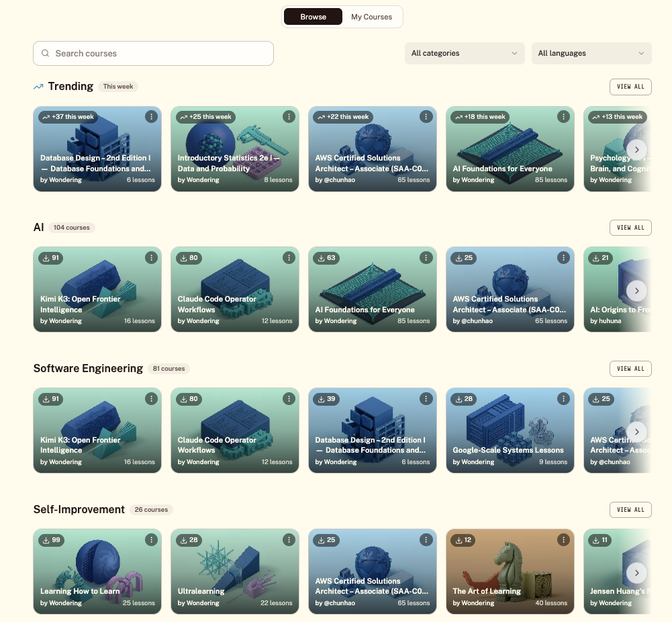Open options menu on AI row Claude Code card
672x622 pixels.
tap(289, 258)
